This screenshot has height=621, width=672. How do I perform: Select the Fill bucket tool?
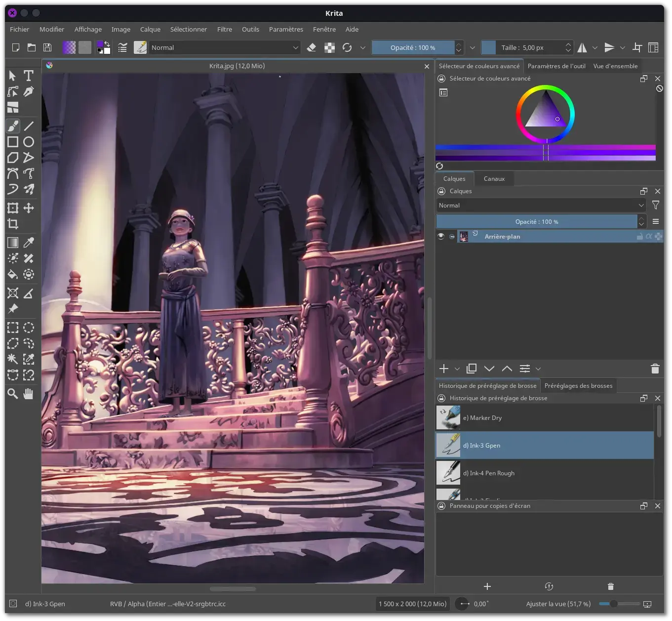click(13, 274)
